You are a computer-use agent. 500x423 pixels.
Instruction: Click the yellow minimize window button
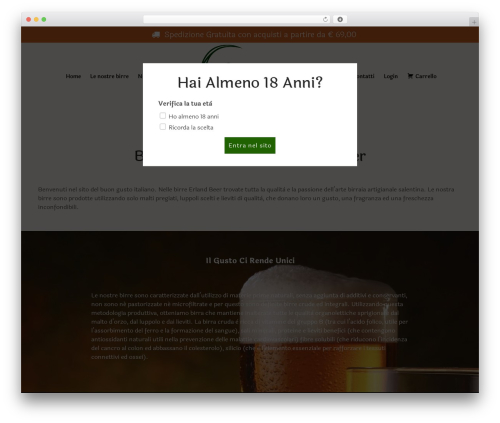pyautogui.click(x=36, y=19)
